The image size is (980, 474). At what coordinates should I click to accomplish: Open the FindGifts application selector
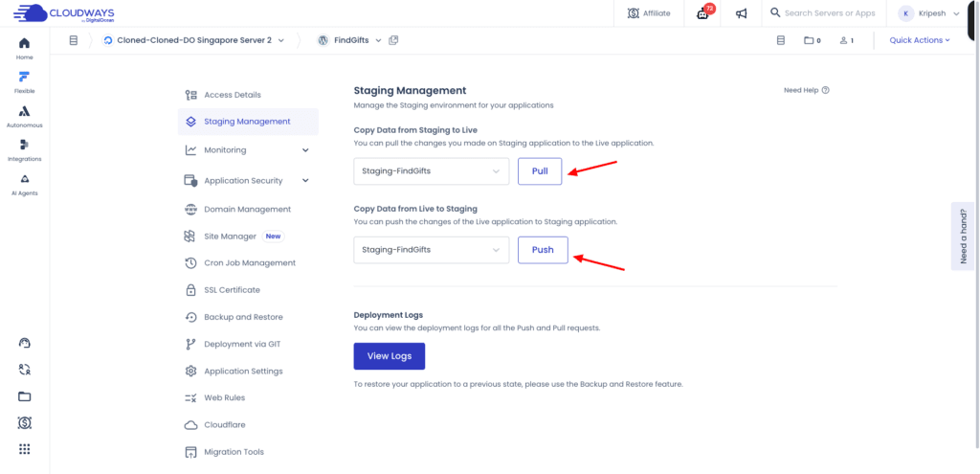point(349,40)
